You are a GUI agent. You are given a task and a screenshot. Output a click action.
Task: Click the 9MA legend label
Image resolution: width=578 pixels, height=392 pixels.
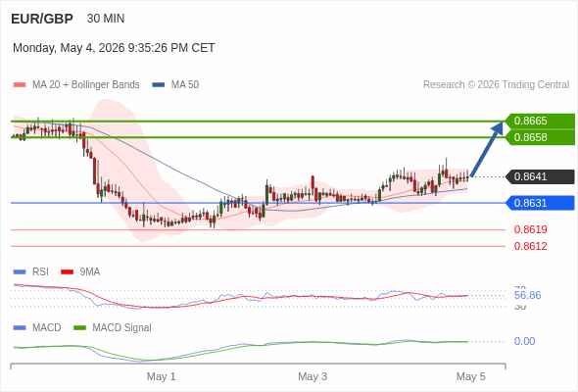[x=89, y=272]
